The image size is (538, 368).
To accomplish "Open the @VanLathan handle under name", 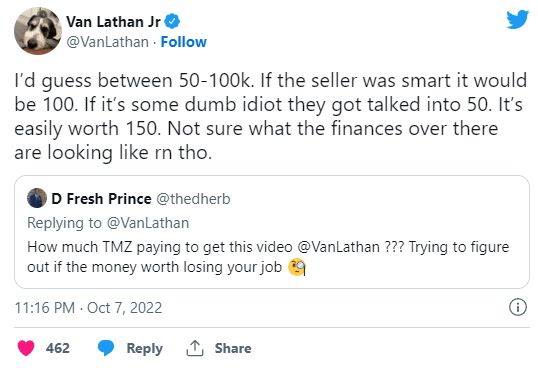I will pyautogui.click(x=107, y=42).
